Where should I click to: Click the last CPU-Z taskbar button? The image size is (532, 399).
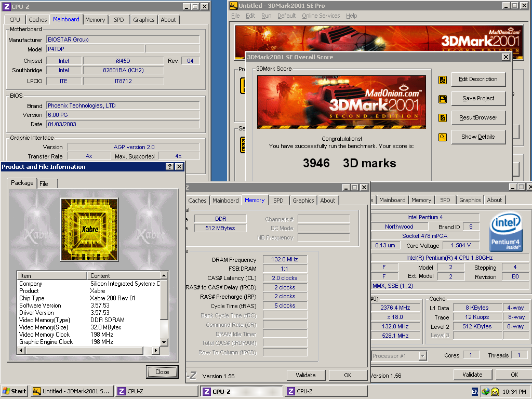[326, 392]
